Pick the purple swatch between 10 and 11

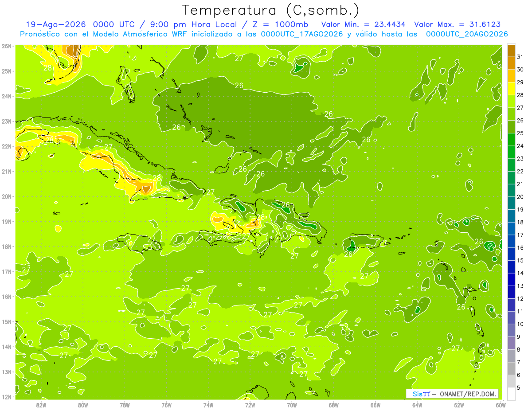pyautogui.click(x=511, y=317)
